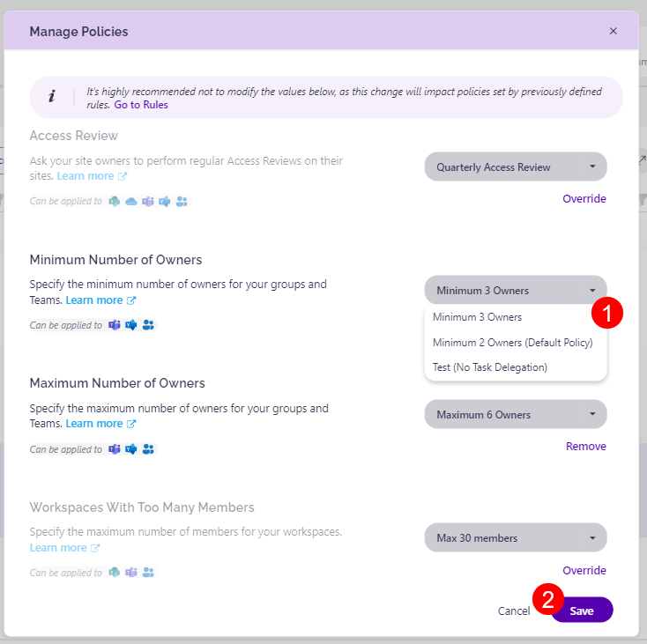Select Minimum 3 Owners option in list
The width and height of the screenshot is (647, 644).
click(x=477, y=317)
